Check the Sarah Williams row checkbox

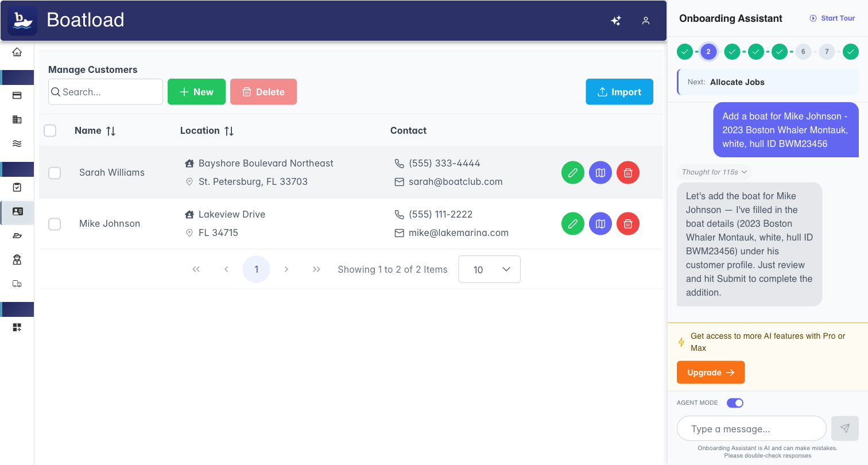point(55,173)
